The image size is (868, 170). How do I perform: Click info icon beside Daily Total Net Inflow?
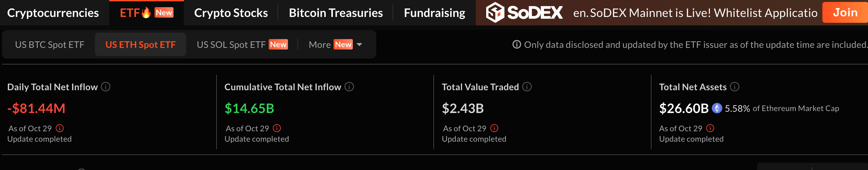pyautogui.click(x=106, y=87)
